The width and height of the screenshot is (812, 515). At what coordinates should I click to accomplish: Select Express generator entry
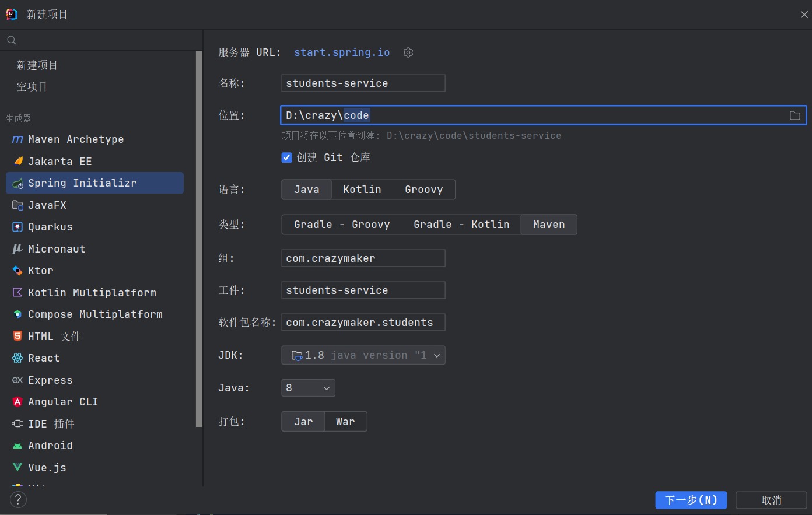94,380
